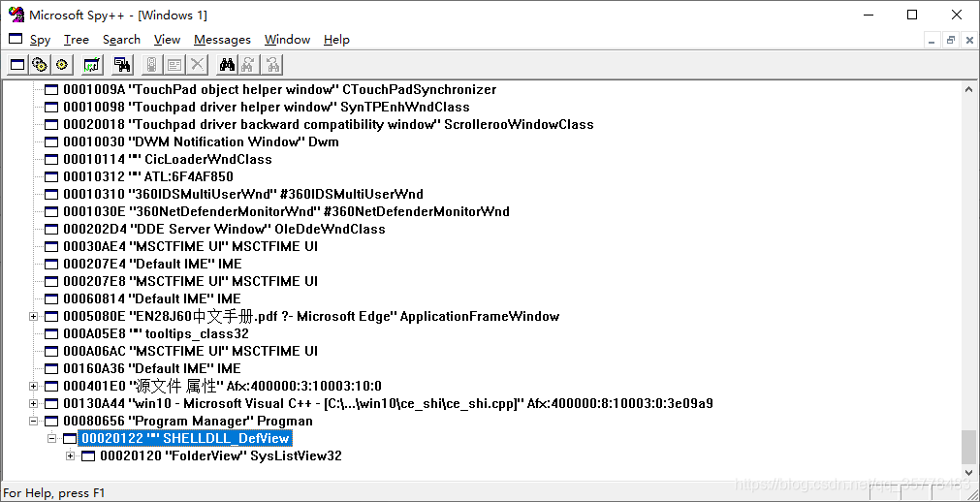Screen dimensions: 980x502
Task: Click the window icon of Program Manager row
Action: pyautogui.click(x=52, y=422)
